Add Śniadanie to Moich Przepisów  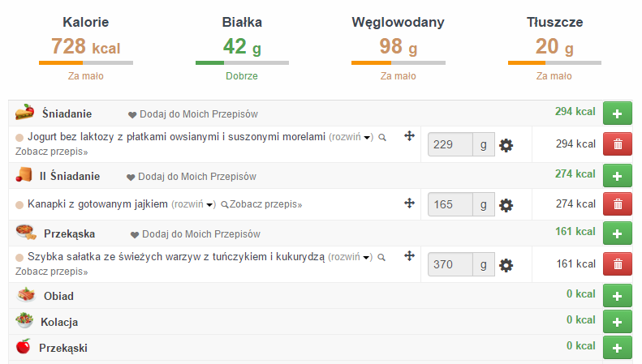[193, 114]
